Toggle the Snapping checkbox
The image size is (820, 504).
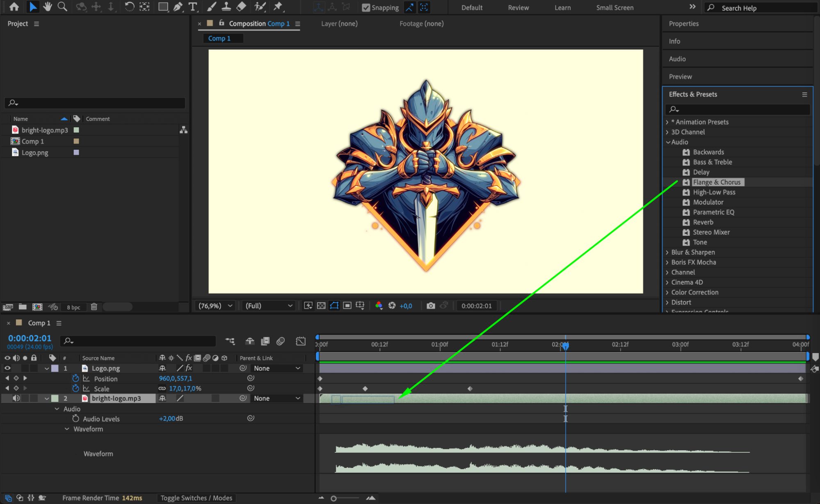(366, 8)
